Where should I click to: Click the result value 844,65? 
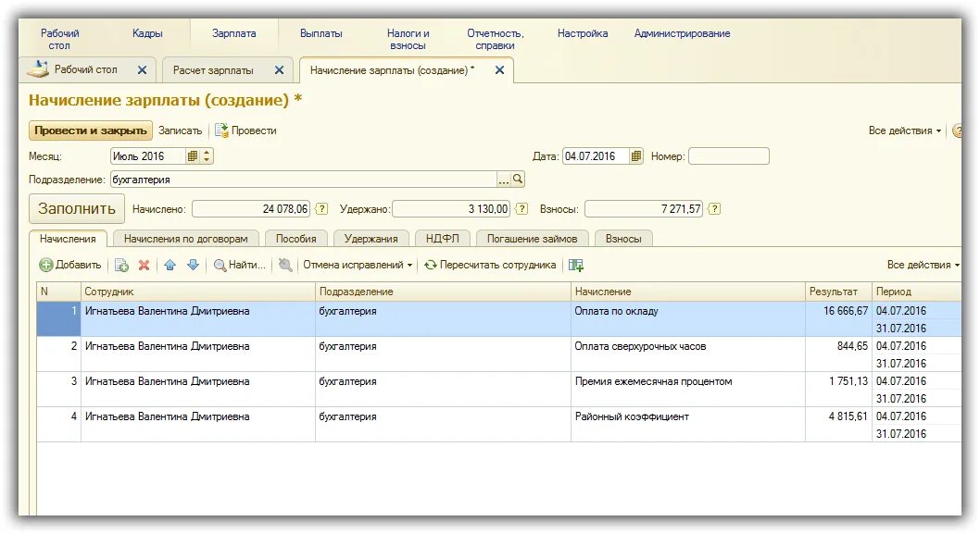point(852,346)
